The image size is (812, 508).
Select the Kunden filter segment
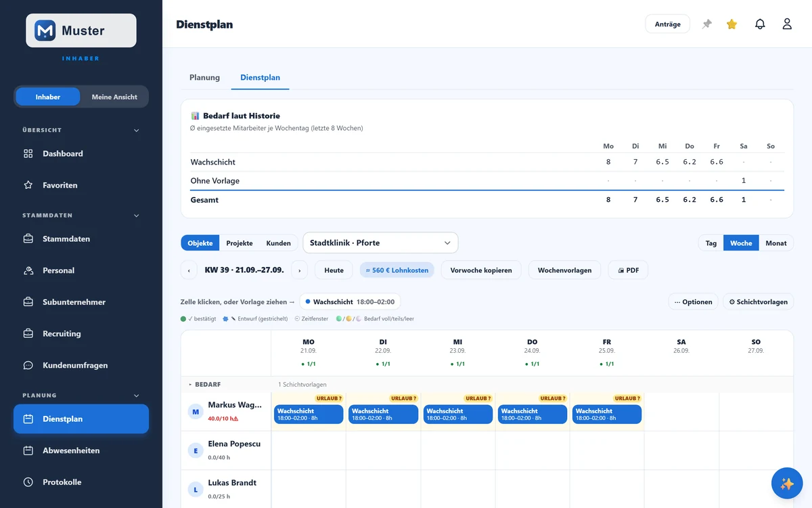278,243
